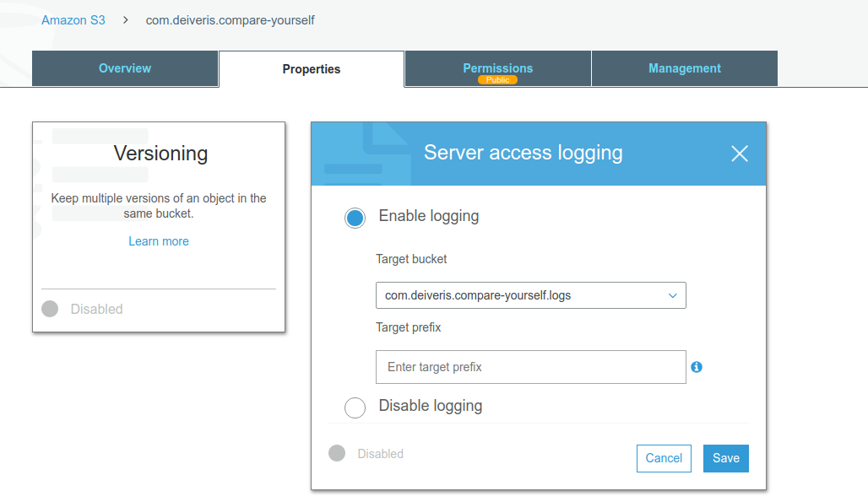This screenshot has width=868, height=502.
Task: Select the Properties tab
Action: tap(312, 69)
